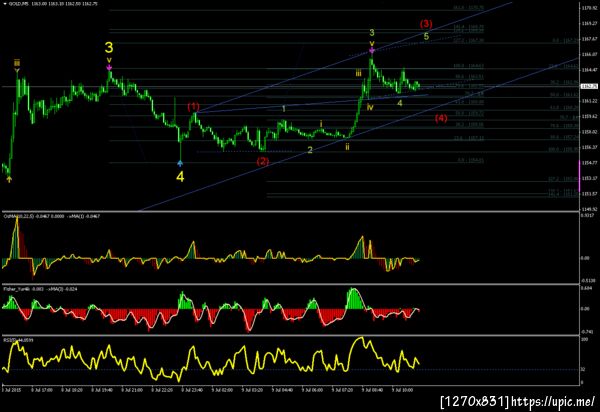This screenshot has width=600, height=412.
Task: Click the 1154.77 price axis value
Action: coord(589,163)
